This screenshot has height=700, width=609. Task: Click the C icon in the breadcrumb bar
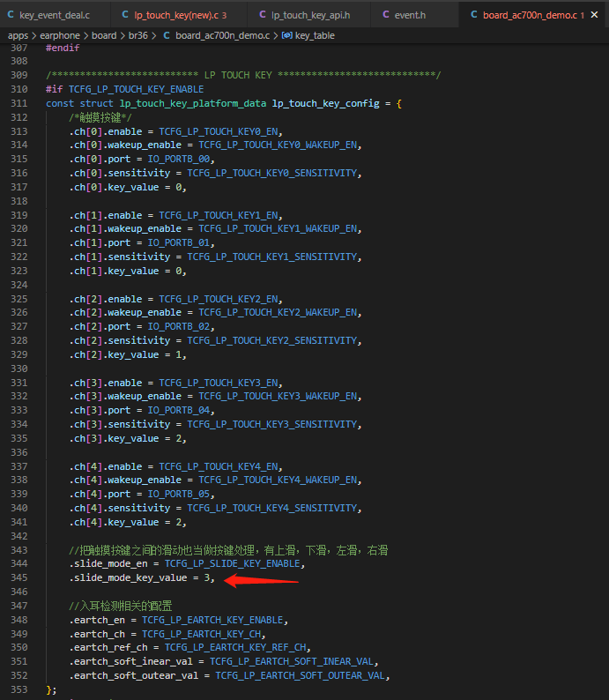click(167, 36)
